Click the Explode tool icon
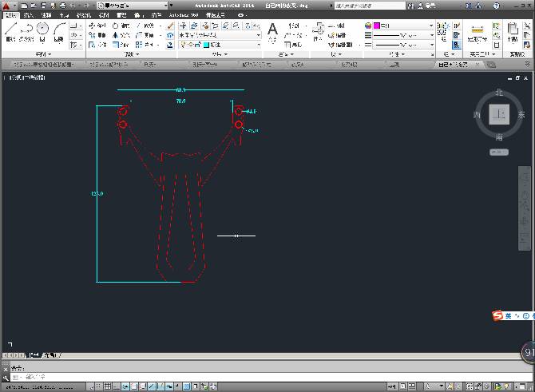 pos(170,35)
